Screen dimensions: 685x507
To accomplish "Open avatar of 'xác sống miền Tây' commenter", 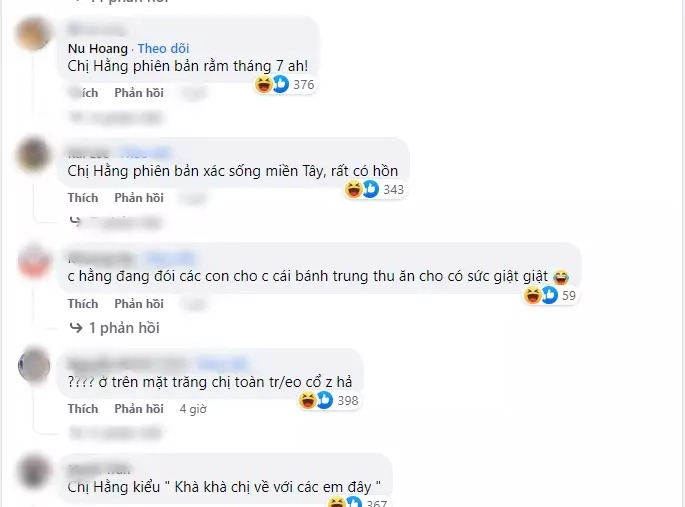I will tap(33, 154).
